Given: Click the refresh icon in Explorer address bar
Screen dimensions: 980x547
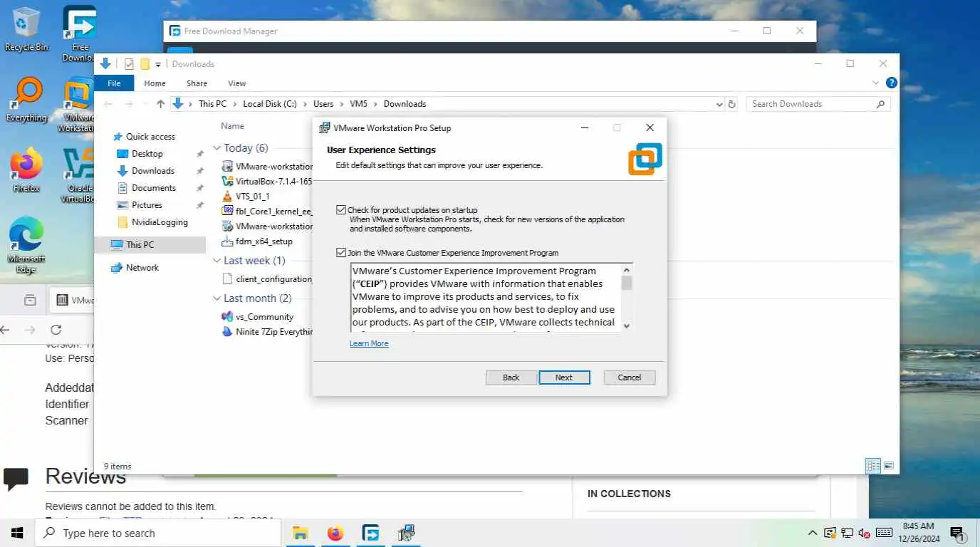Looking at the screenshot, I should pos(731,104).
